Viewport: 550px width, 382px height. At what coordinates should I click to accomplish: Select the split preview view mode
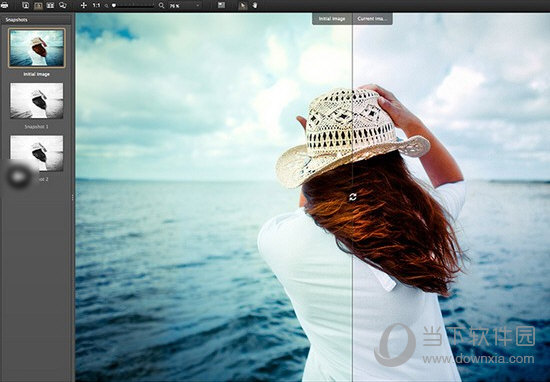(x=38, y=5)
